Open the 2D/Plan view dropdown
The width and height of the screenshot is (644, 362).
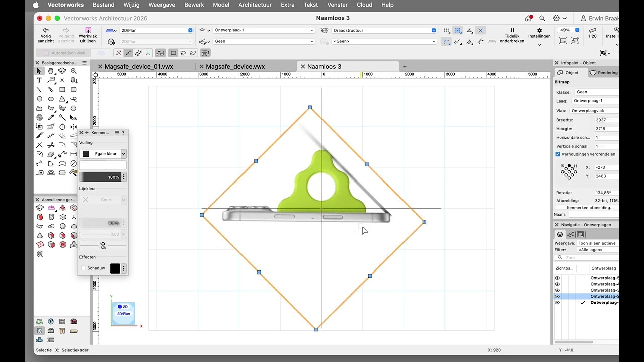156,30
